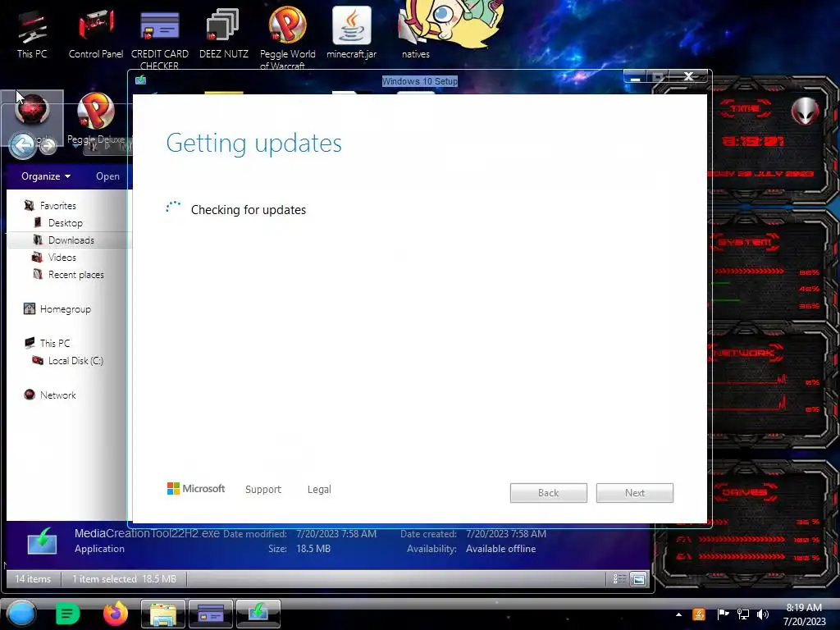Image resolution: width=840 pixels, height=630 pixels.
Task: Open the volume speaker tray icon
Action: coord(763,614)
